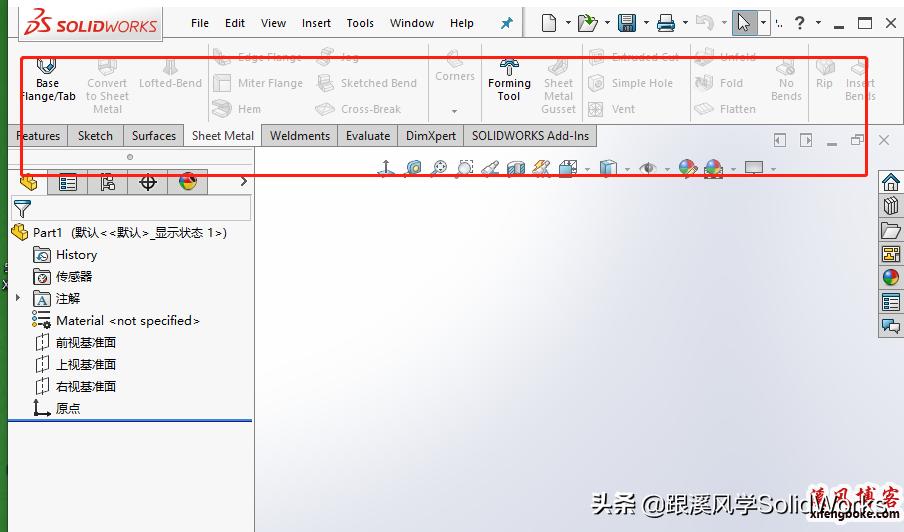Click the Edit Appearance color ball icon
The height and width of the screenshot is (532, 904).
pyautogui.click(x=687, y=168)
